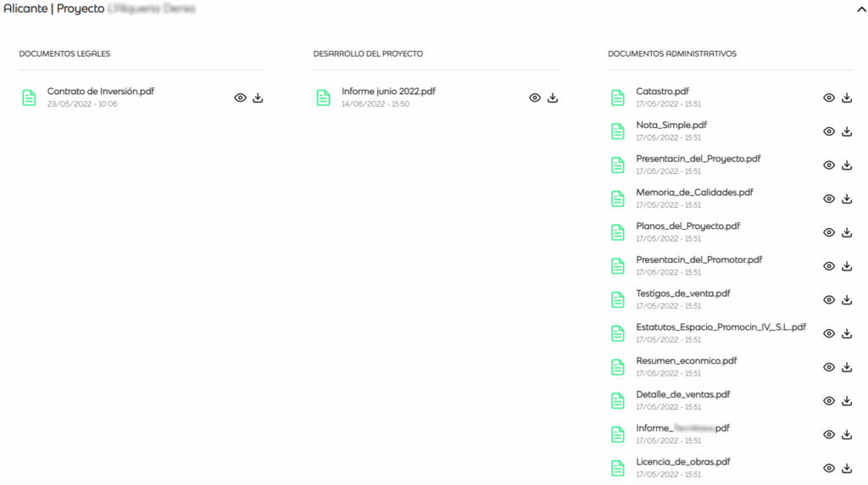
Task: Open the Presentacin_del_Proyecto.pdf link
Action: click(x=698, y=159)
